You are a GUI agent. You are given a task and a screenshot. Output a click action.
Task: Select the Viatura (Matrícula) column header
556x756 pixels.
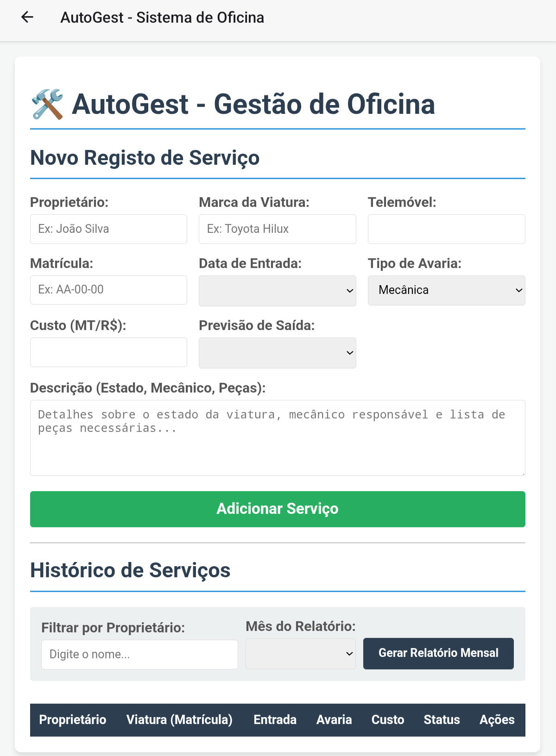coord(179,720)
